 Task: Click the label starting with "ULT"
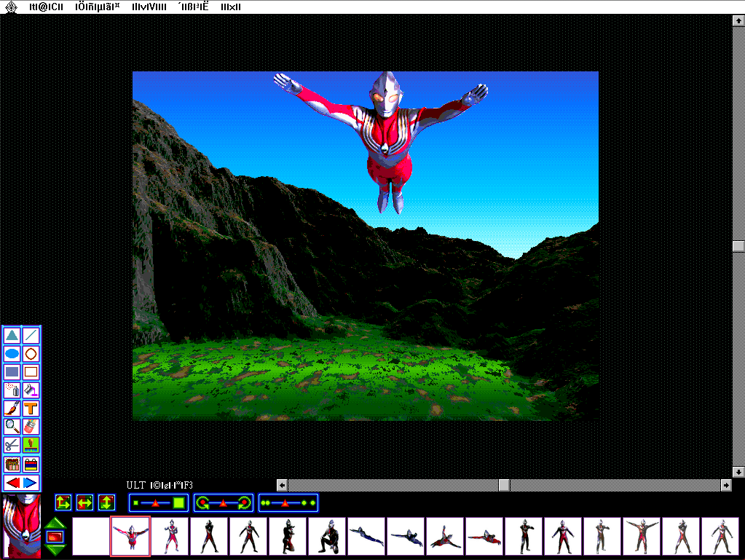click(x=159, y=485)
